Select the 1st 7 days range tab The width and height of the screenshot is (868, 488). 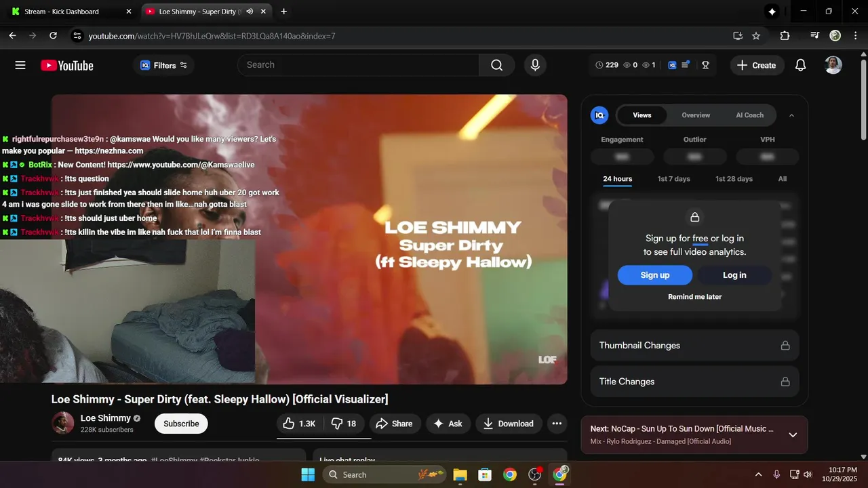tap(673, 179)
